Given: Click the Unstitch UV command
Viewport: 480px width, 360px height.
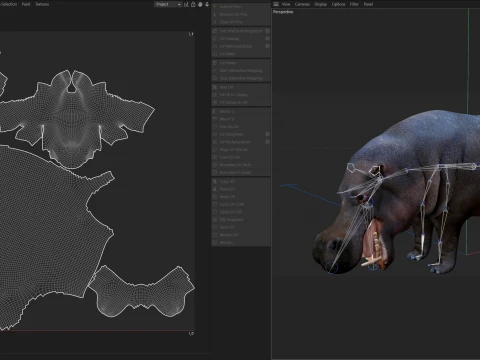Looking at the screenshot, I should point(241,157).
